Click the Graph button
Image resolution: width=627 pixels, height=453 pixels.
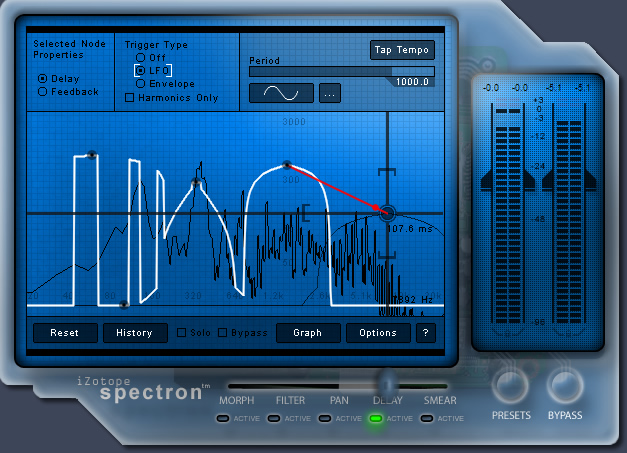[308, 333]
